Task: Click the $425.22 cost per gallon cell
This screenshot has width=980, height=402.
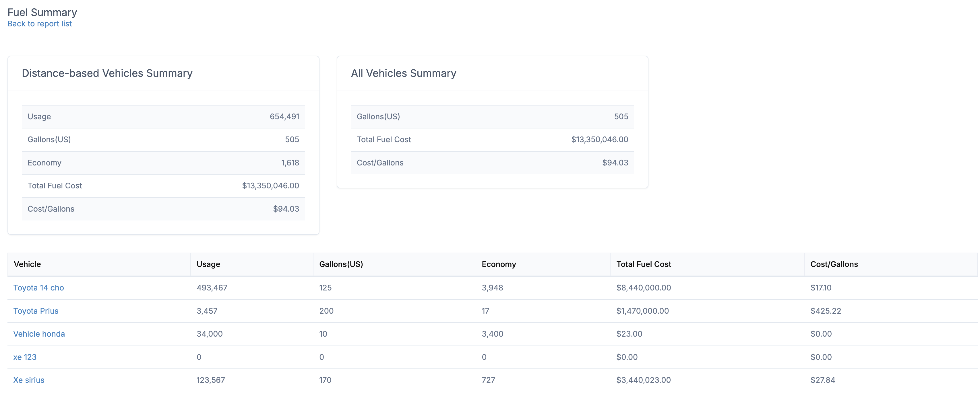Action: coord(826,311)
